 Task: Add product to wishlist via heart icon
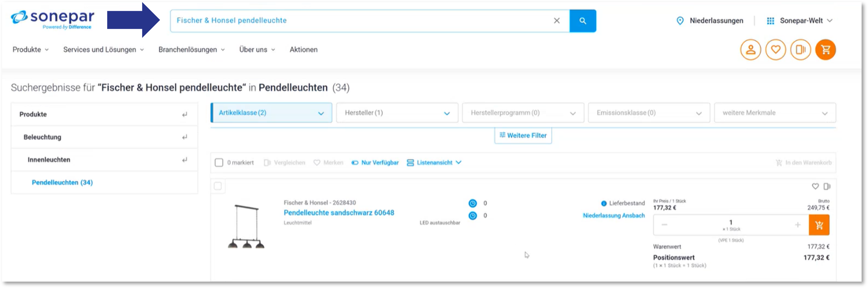pos(815,186)
